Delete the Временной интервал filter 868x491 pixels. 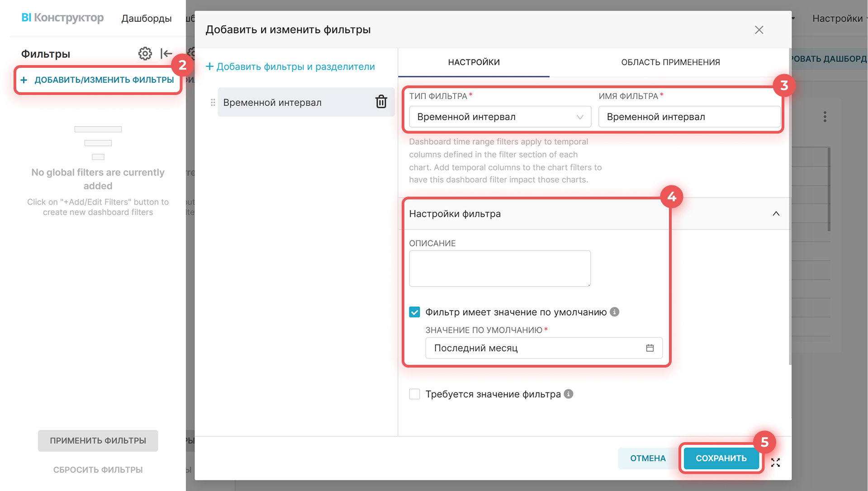381,102
